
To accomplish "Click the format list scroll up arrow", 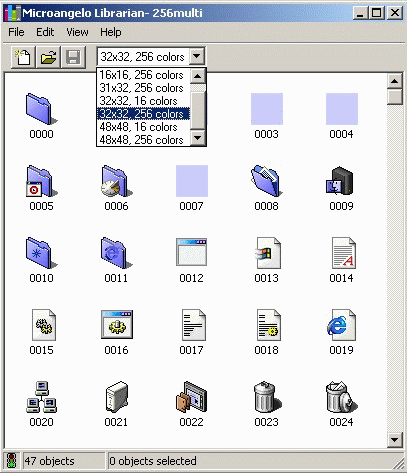I will tap(197, 76).
